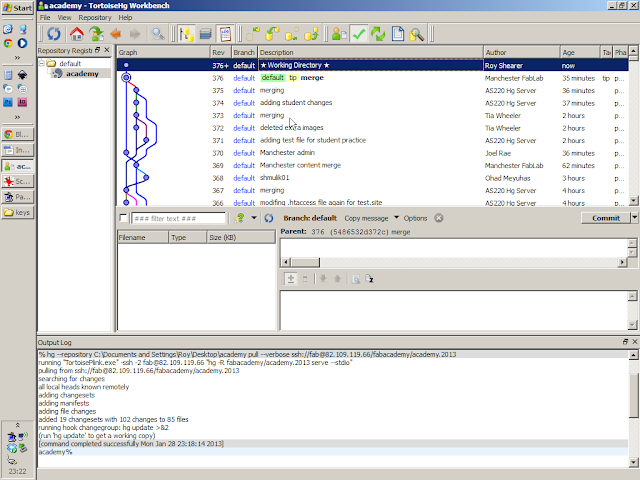Screen dimensions: 640x480
Task: Click the Incoming changesets icon
Action: pyautogui.click(x=253, y=34)
